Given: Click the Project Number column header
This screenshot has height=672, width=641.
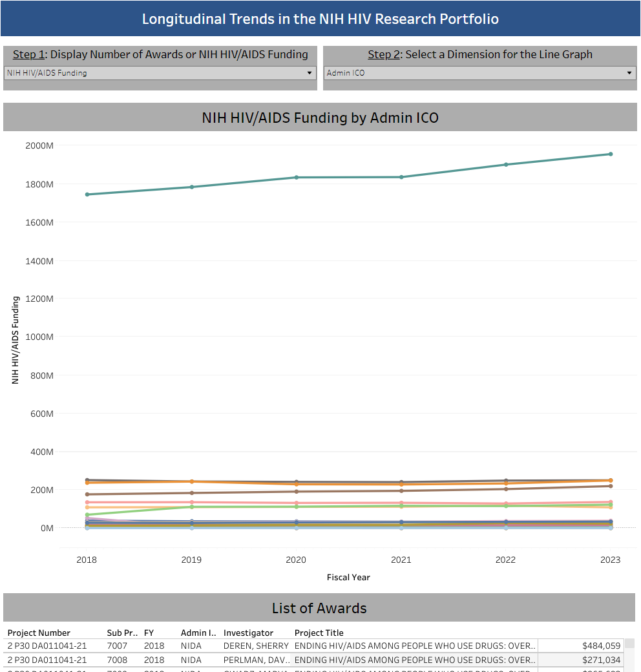Looking at the screenshot, I should click(39, 633).
